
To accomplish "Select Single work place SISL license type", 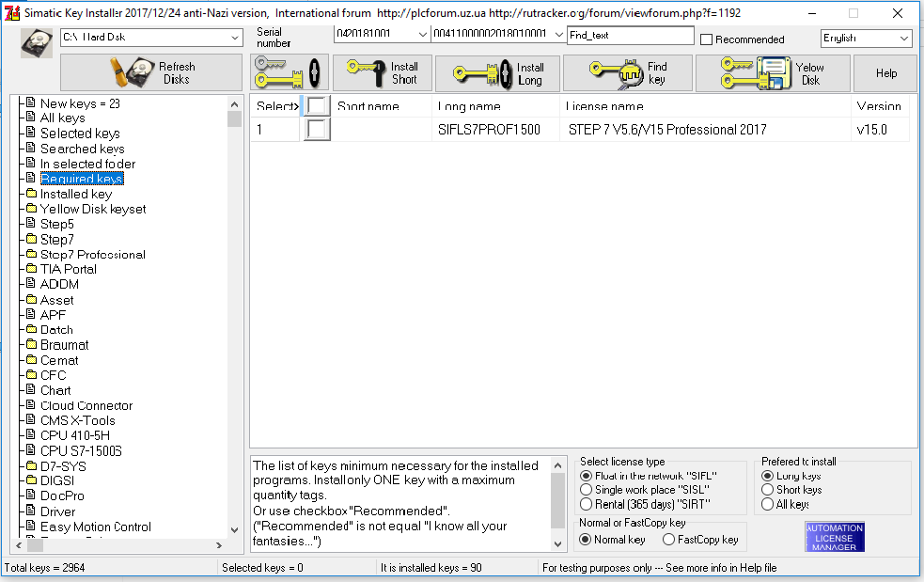I will [586, 490].
